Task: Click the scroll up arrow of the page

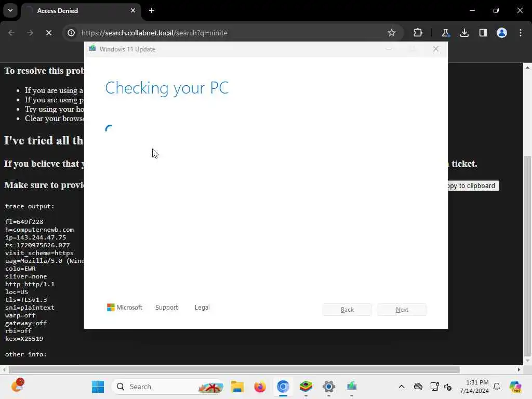Action: coord(527,68)
